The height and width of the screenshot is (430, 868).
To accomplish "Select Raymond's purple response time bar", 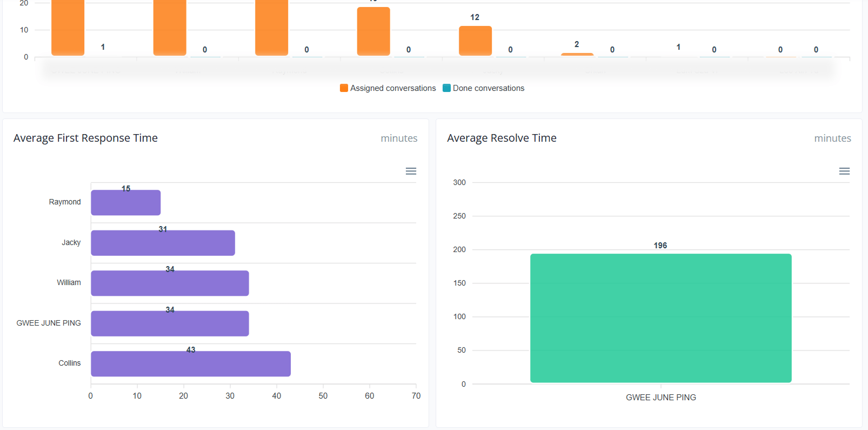I will point(125,203).
